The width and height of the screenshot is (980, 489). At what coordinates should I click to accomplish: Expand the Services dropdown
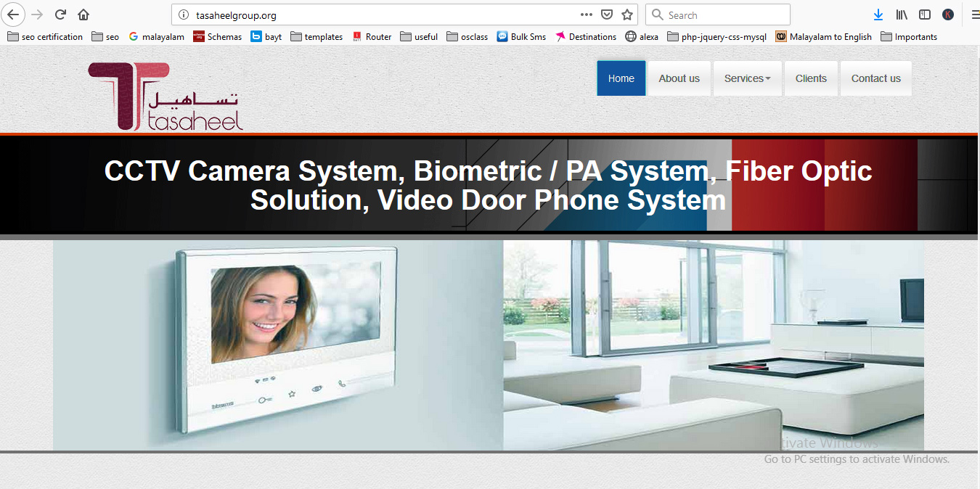(x=747, y=78)
